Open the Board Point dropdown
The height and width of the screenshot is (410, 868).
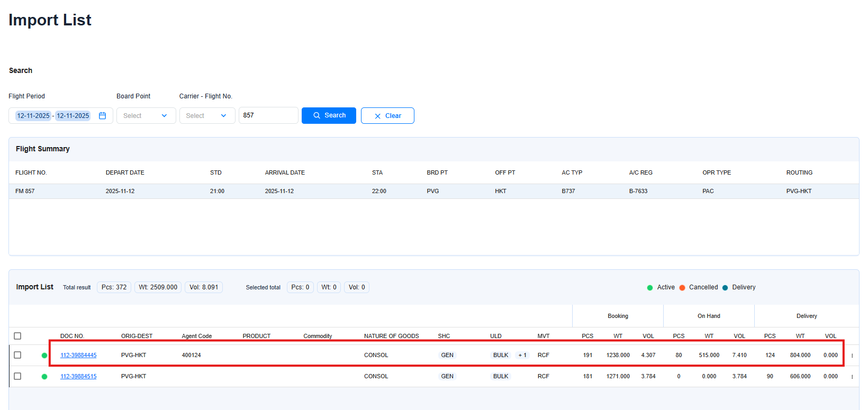click(x=146, y=115)
